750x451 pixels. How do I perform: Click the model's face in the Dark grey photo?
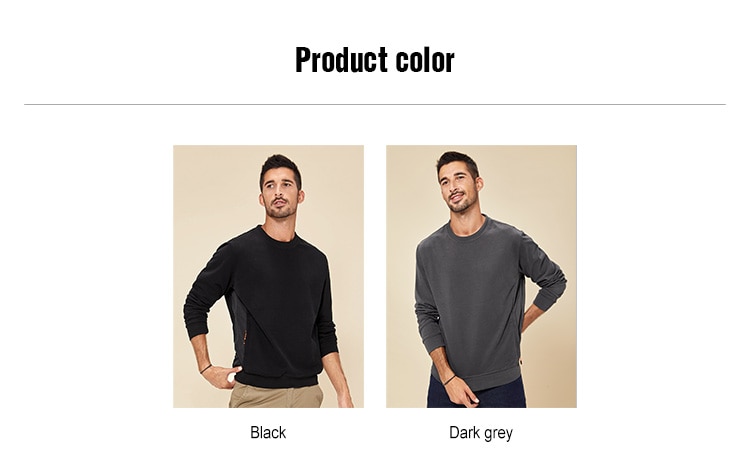click(x=458, y=189)
